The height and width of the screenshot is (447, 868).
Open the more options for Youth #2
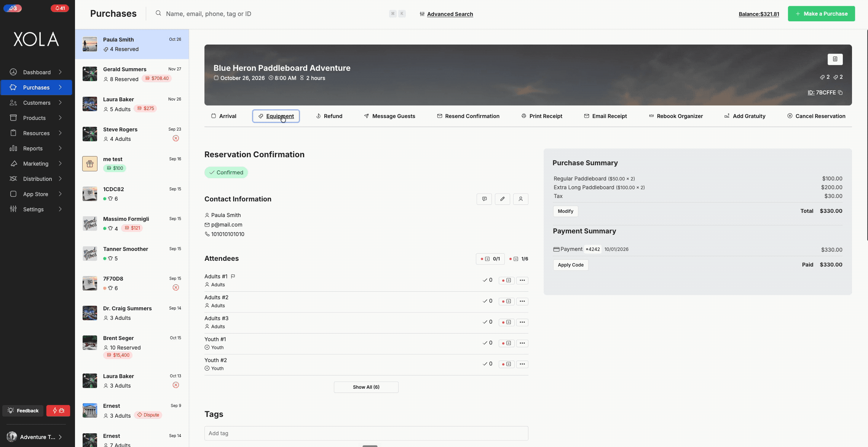[x=522, y=364]
